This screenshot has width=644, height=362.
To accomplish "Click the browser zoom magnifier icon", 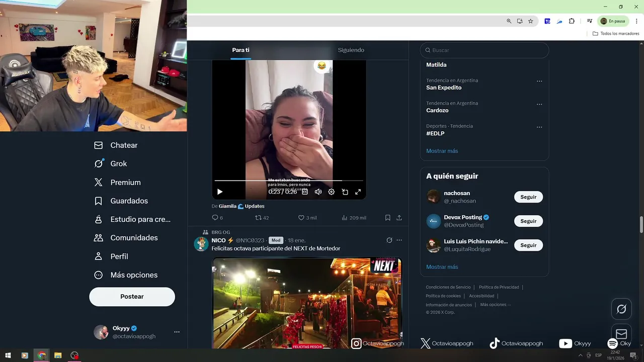I will point(509,21).
